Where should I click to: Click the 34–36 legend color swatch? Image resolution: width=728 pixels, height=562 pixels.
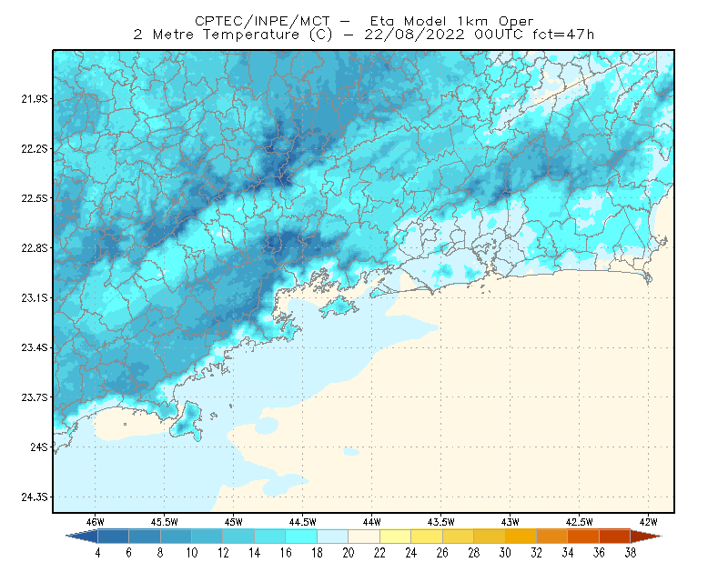583,537
